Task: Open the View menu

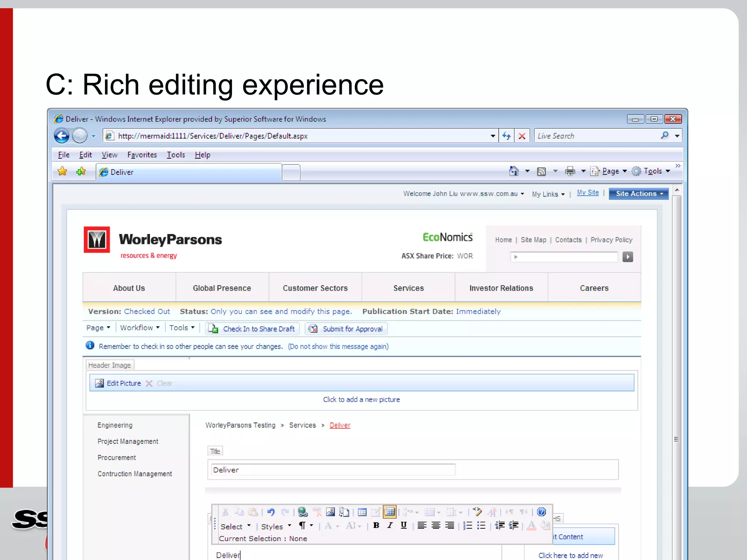Action: pyautogui.click(x=109, y=155)
